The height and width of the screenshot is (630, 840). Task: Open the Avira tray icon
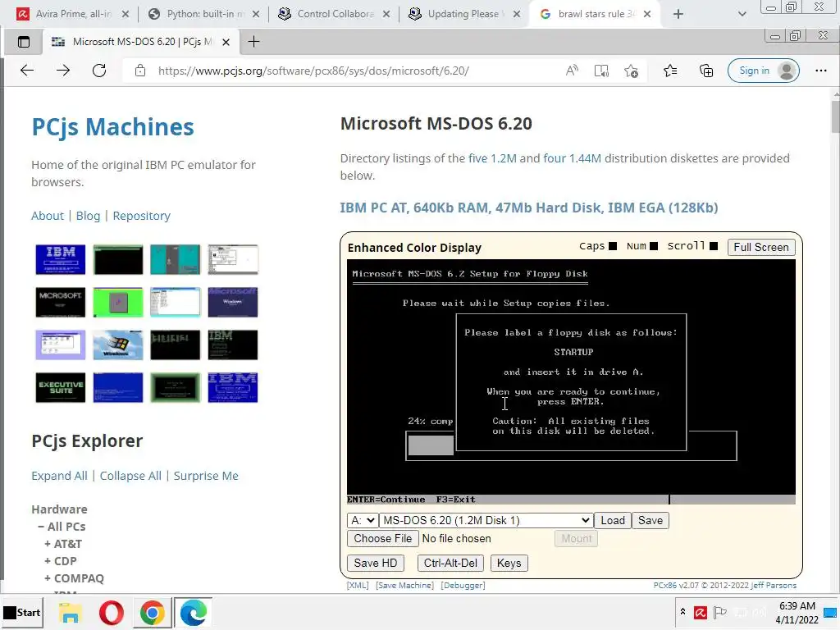(700, 612)
